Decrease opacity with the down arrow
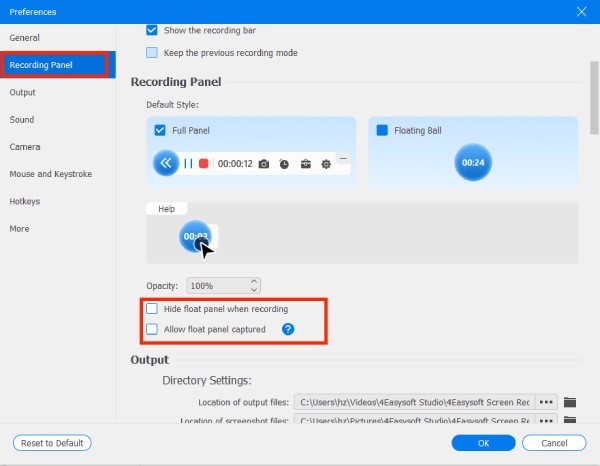The width and height of the screenshot is (600, 466). point(254,290)
